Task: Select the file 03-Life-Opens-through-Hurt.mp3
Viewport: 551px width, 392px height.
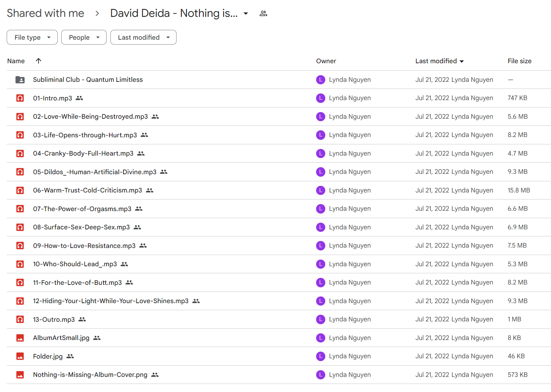Action: tap(85, 135)
